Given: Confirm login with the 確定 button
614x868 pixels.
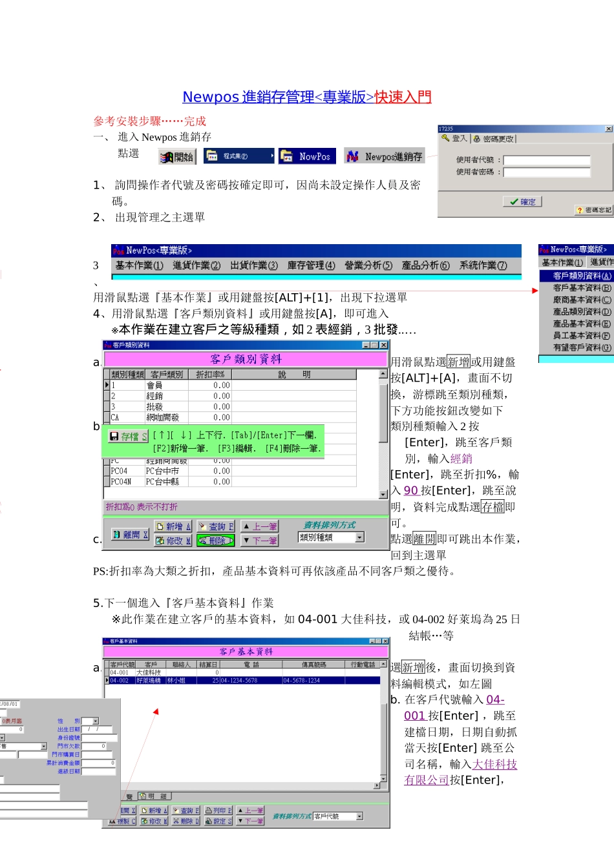Looking at the screenshot, I should click(x=522, y=201).
